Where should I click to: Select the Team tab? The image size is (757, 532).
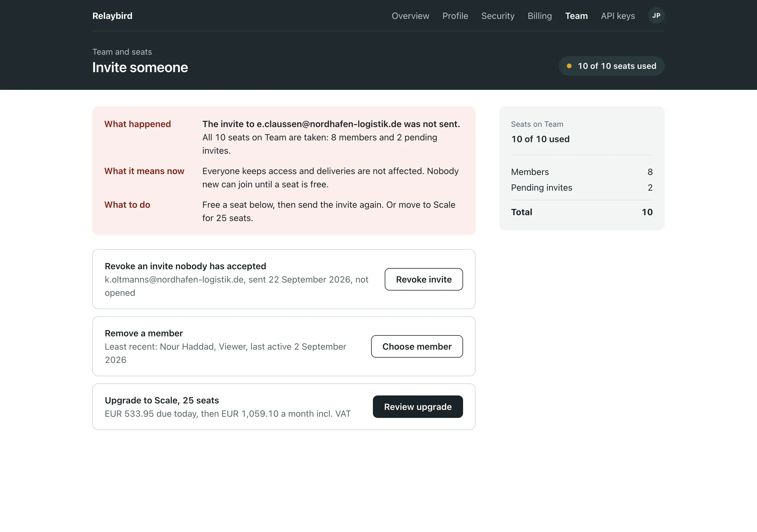[576, 16]
